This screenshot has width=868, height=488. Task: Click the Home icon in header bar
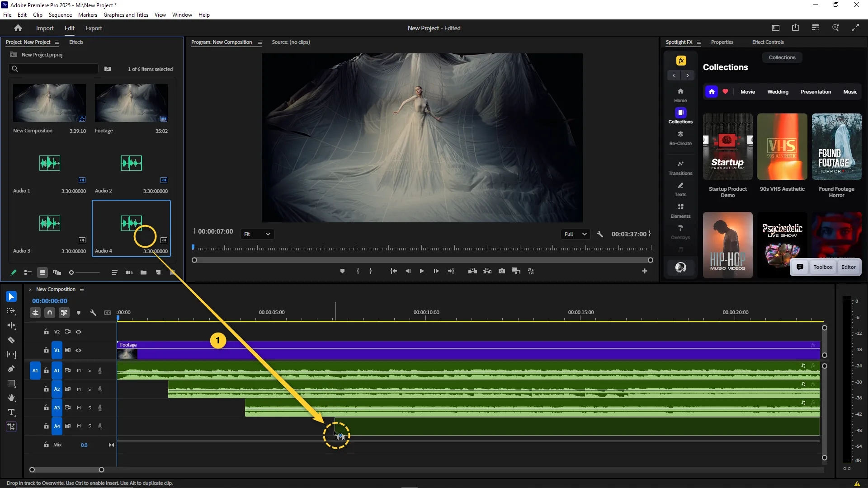18,28
